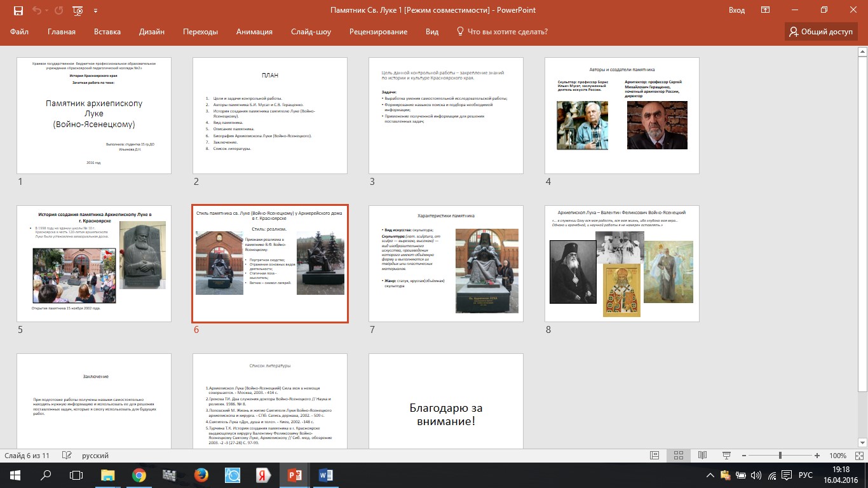Open the Вставка ribbon tab
This screenshot has width=868, height=488.
pyautogui.click(x=107, y=32)
